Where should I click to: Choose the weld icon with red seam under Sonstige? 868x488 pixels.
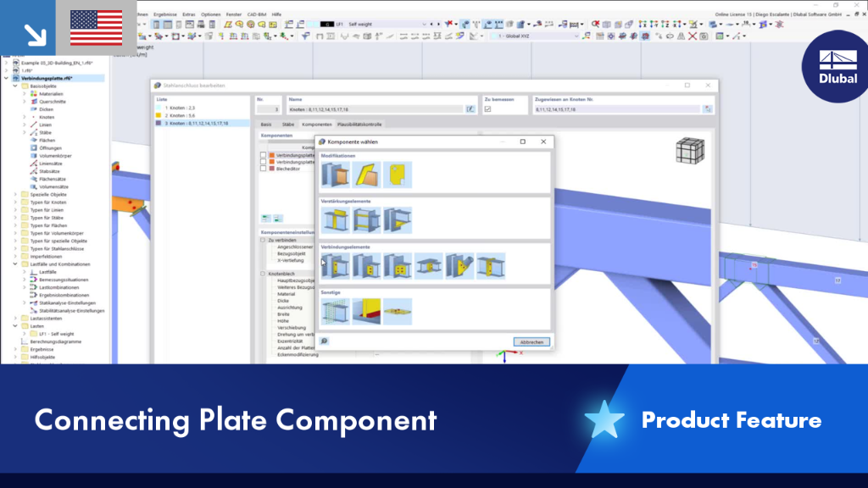pyautogui.click(x=366, y=312)
